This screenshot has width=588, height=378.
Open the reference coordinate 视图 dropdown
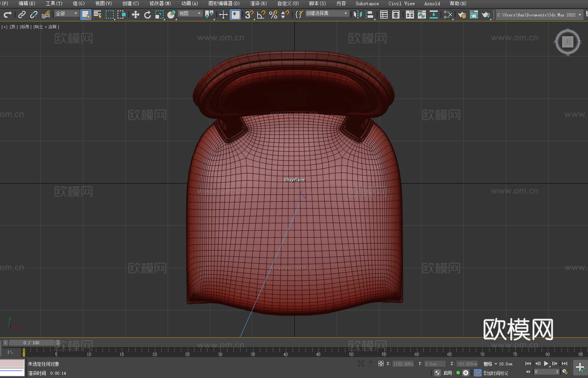[190, 13]
